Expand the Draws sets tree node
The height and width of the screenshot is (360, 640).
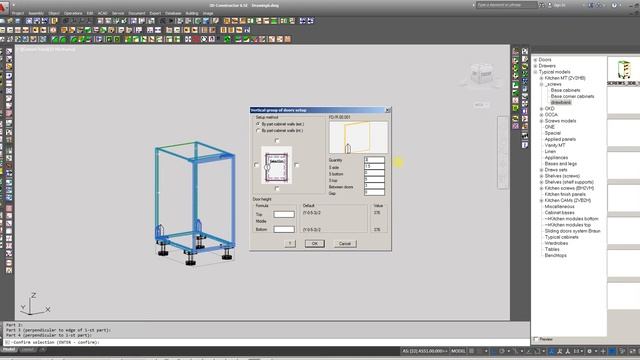[542, 170]
